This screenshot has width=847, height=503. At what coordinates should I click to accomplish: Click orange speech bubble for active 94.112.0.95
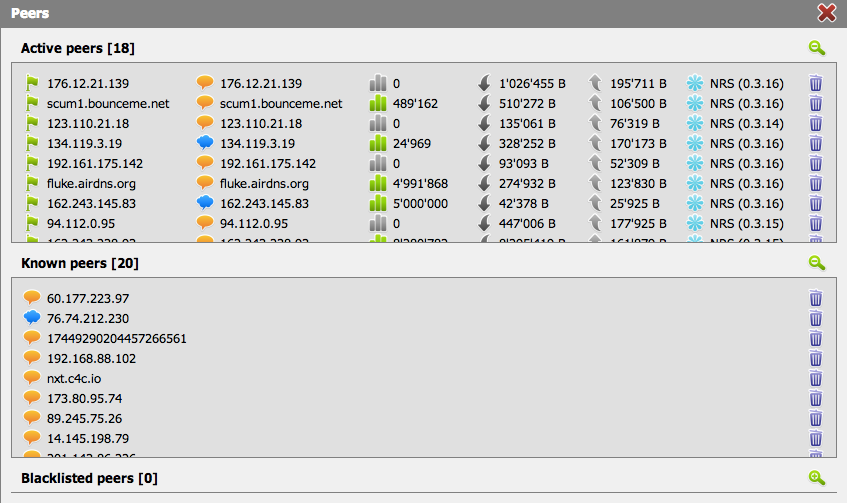pyautogui.click(x=205, y=223)
